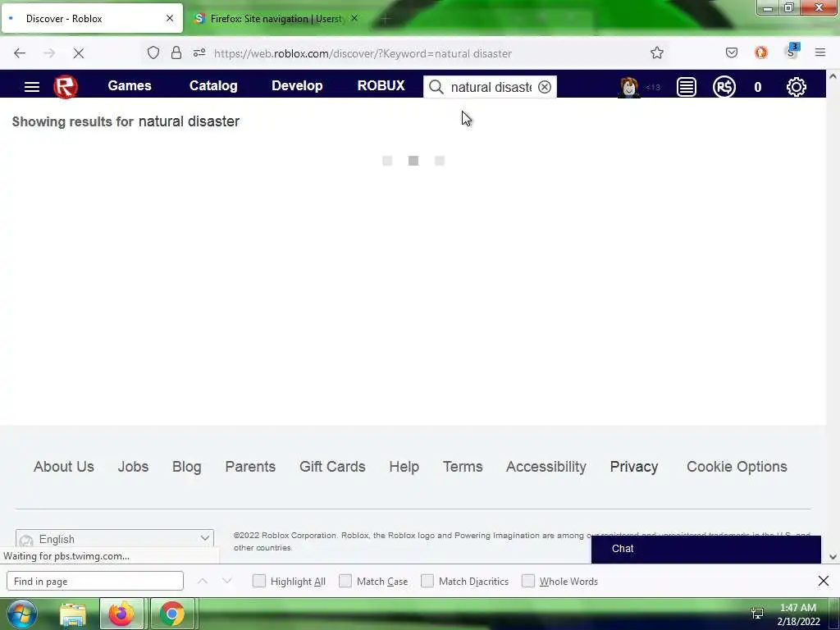The height and width of the screenshot is (630, 840).
Task: Open Firefox application menu
Action: click(x=819, y=52)
